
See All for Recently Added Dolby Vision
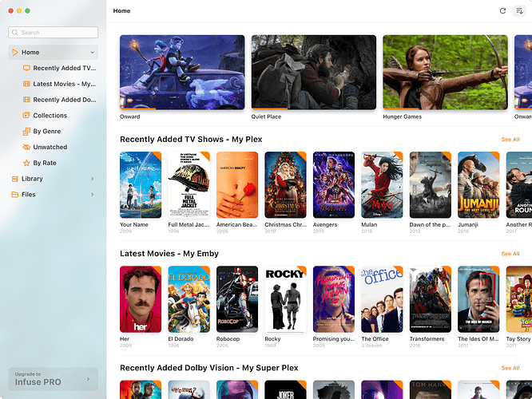tap(510, 368)
